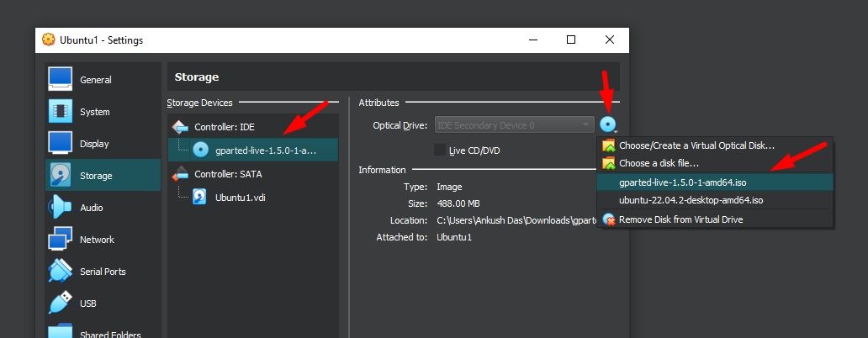Viewport: 868px width, 338px height.
Task: Click the Attached to value Ubuntu1
Action: [454, 237]
